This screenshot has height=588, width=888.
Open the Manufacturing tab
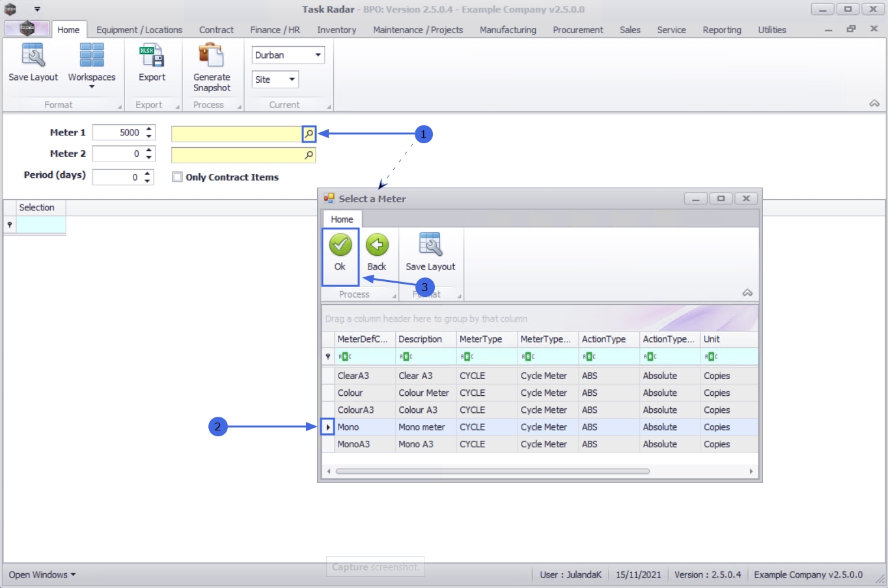(508, 30)
